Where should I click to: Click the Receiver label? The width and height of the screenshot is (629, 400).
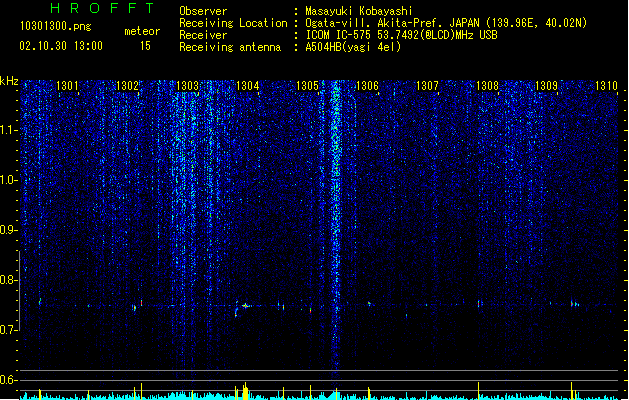(x=203, y=35)
